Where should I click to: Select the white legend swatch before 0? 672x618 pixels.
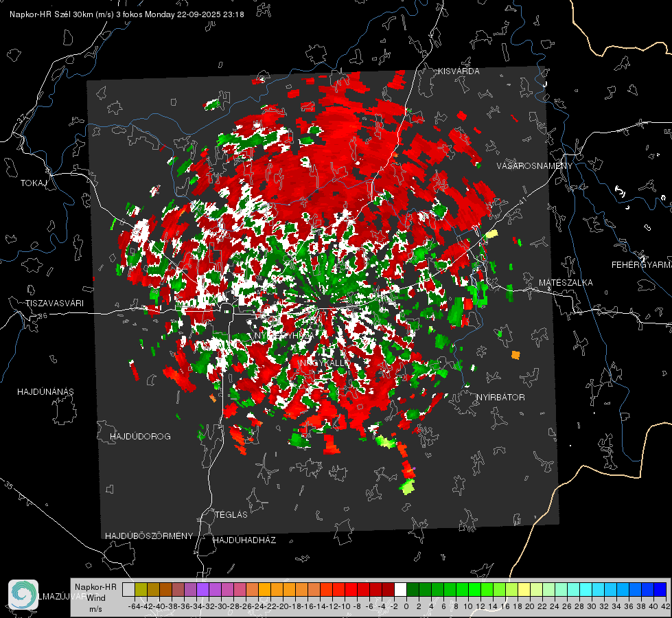[400, 589]
